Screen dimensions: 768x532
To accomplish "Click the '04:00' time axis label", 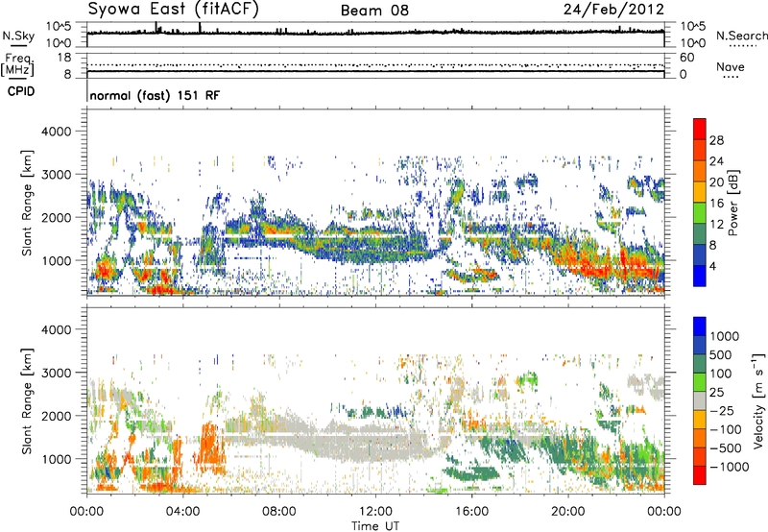I will (x=182, y=512).
